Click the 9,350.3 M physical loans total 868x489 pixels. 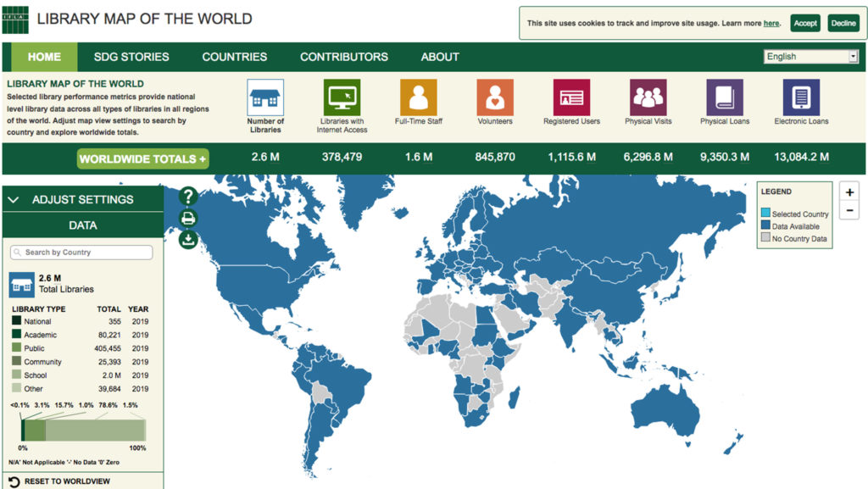pyautogui.click(x=725, y=157)
